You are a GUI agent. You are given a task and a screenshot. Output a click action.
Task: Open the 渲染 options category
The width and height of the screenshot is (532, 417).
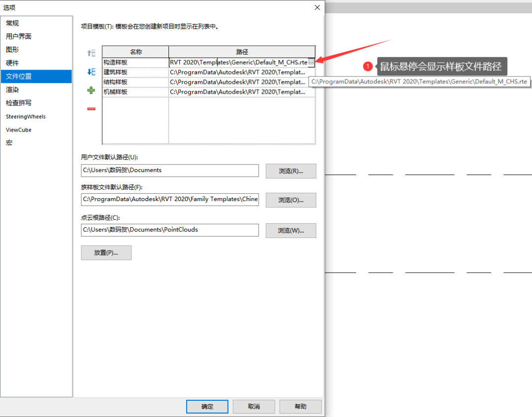(36, 90)
